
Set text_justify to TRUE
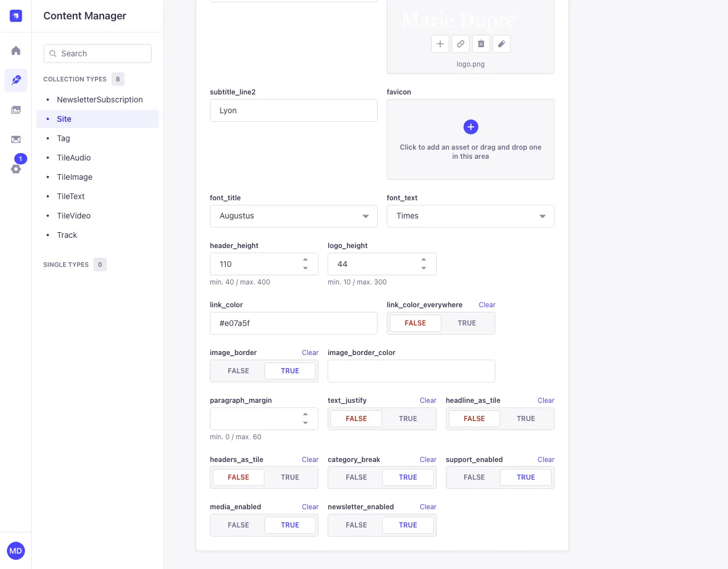click(x=408, y=419)
